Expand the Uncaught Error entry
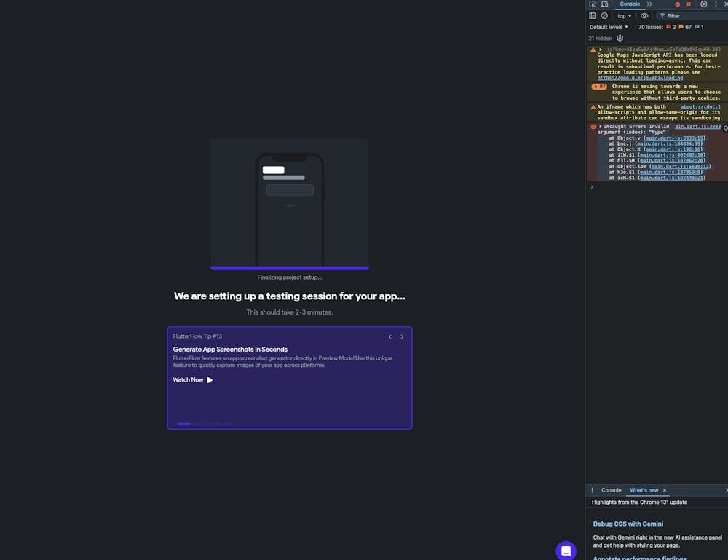Screen dimensions: 728x560 601,127
